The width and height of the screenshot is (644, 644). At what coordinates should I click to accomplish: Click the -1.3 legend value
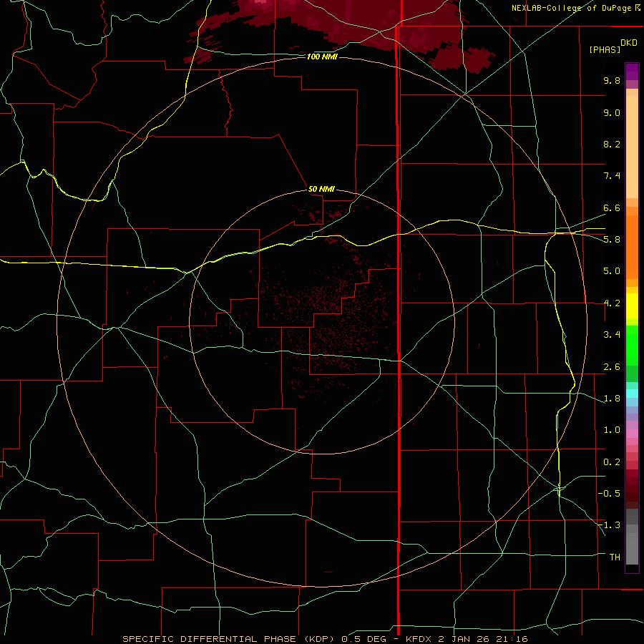(x=609, y=525)
